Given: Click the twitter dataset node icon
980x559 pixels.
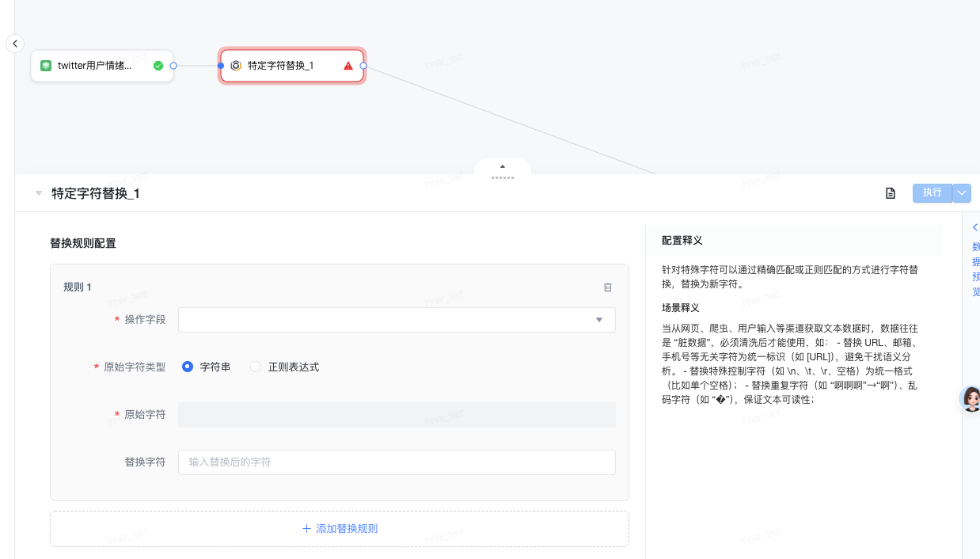Looking at the screenshot, I should (46, 66).
